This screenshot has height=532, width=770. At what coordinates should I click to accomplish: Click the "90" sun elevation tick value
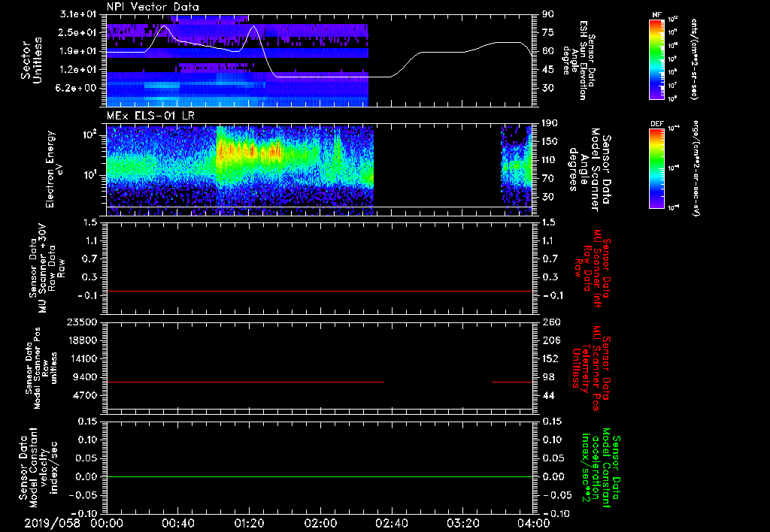tap(547, 14)
